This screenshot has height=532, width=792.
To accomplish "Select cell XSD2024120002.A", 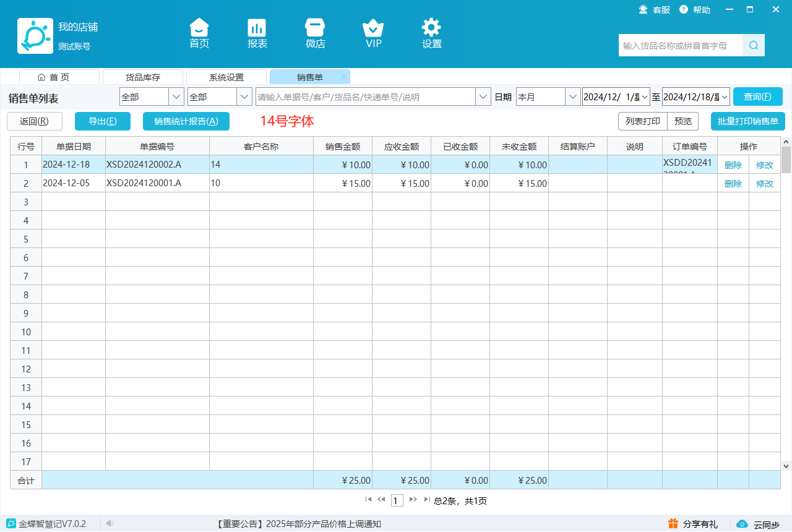I will pyautogui.click(x=158, y=165).
